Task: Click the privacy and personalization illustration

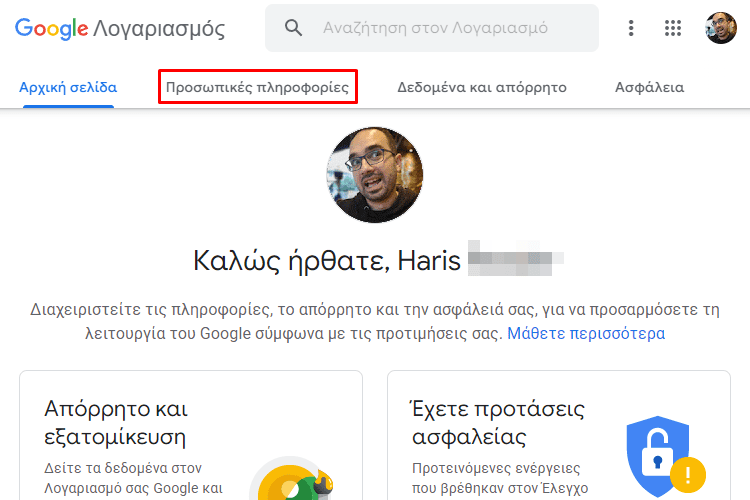Action: (x=293, y=478)
